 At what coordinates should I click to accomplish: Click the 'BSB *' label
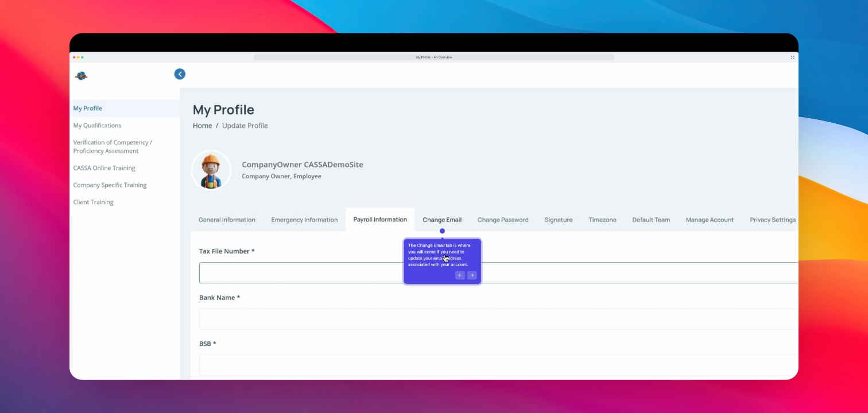(x=207, y=344)
